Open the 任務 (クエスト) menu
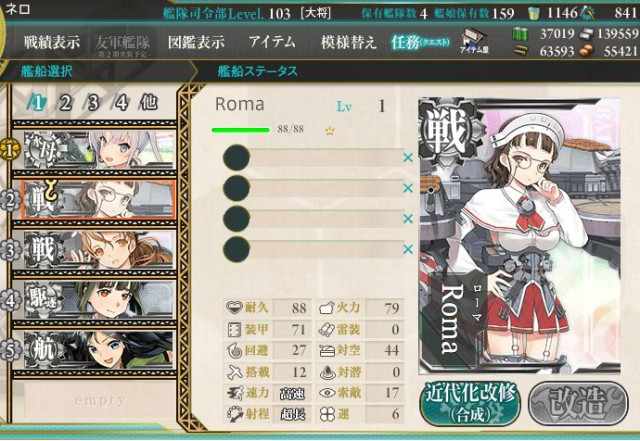 (x=420, y=42)
